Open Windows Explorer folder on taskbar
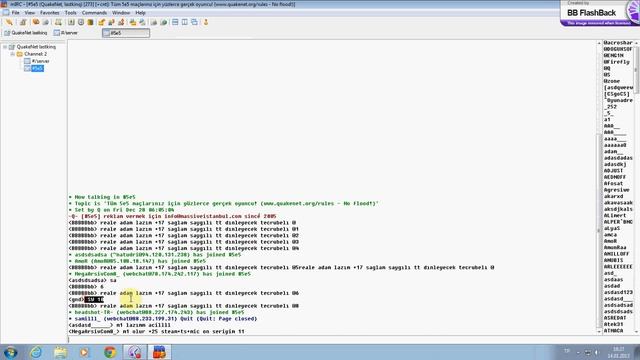This screenshot has width=640, height=360. (x=60, y=352)
